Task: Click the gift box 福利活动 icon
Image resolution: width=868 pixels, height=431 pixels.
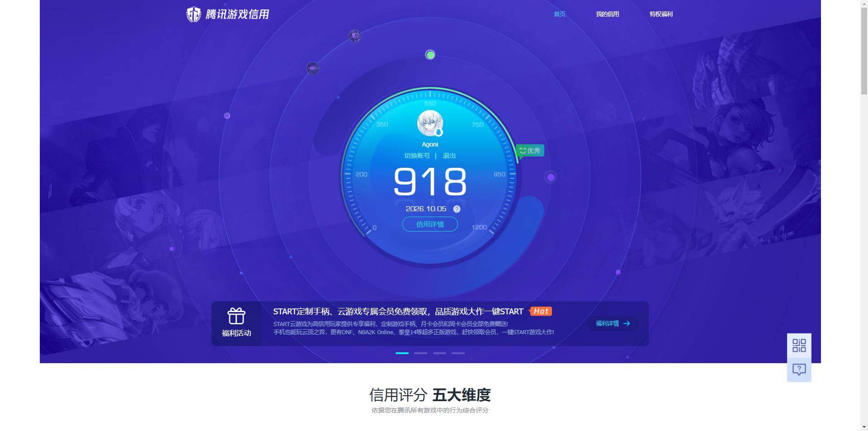Action: [236, 316]
